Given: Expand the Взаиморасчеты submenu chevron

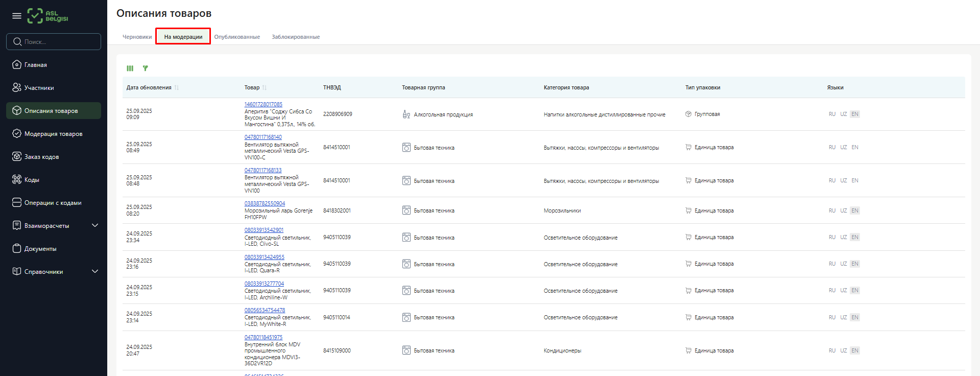Looking at the screenshot, I should (x=95, y=225).
